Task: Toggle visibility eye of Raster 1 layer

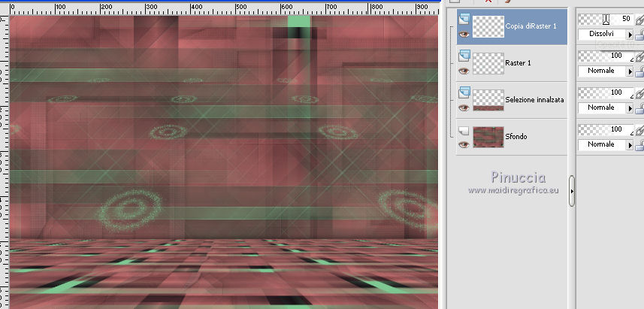Action: 464,71
